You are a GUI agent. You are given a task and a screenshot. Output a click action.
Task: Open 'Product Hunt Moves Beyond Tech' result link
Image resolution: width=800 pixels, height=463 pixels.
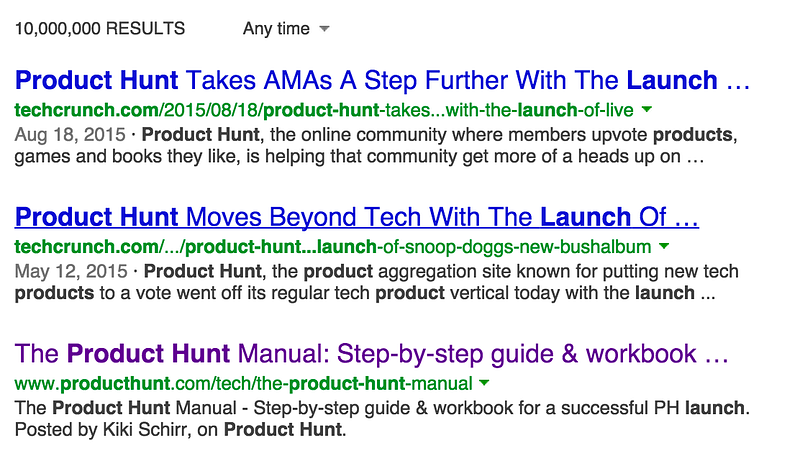(x=357, y=217)
